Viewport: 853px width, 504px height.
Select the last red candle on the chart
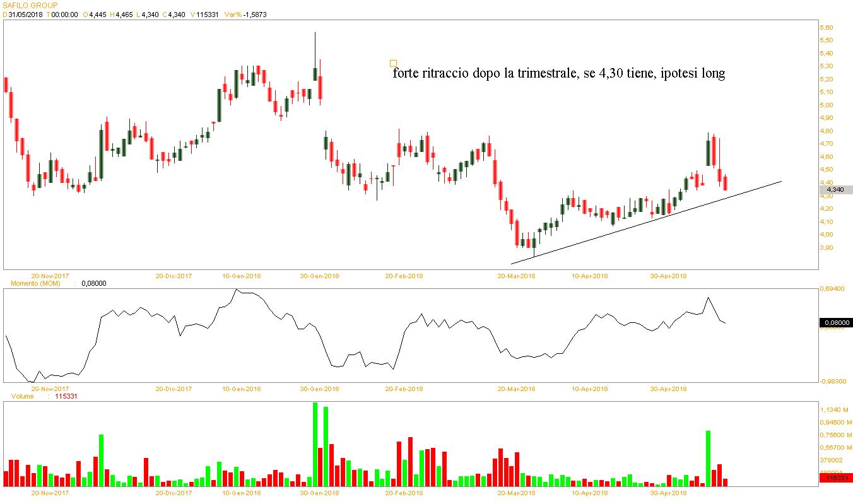[x=725, y=183]
